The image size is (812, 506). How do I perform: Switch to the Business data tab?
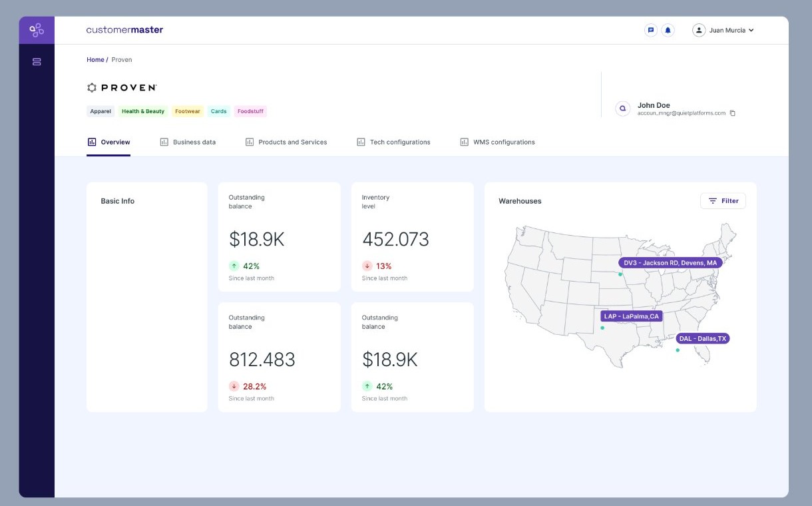click(x=188, y=142)
